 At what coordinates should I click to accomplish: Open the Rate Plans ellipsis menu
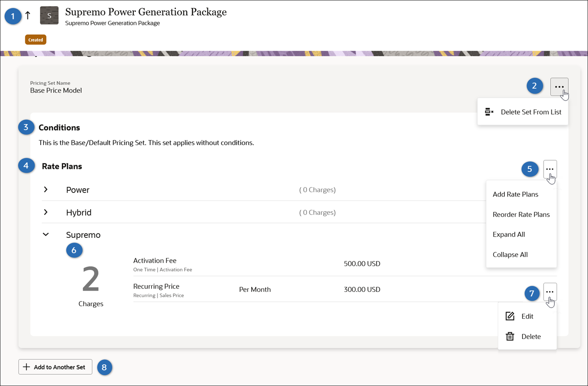click(x=550, y=169)
